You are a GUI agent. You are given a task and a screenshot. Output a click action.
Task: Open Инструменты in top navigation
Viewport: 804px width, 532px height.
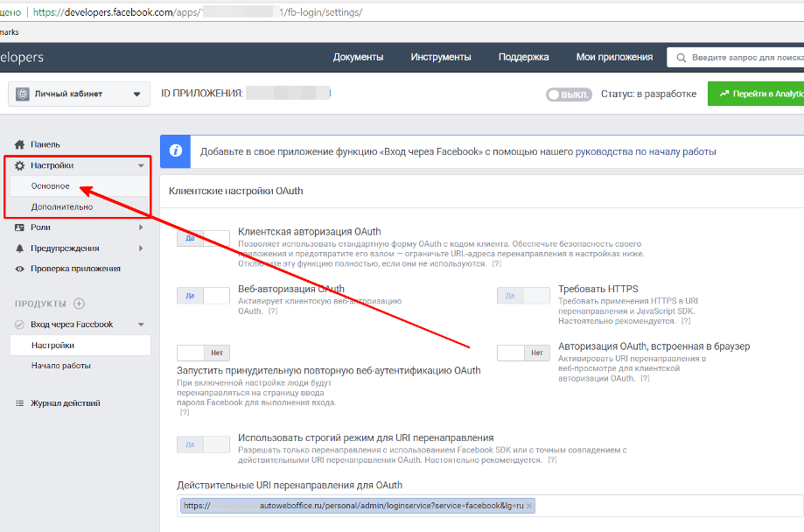[x=440, y=58]
